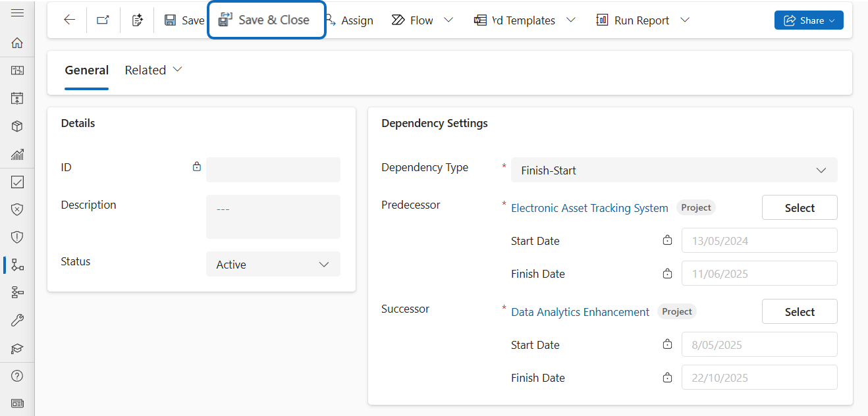Click the Description text field

(273, 217)
